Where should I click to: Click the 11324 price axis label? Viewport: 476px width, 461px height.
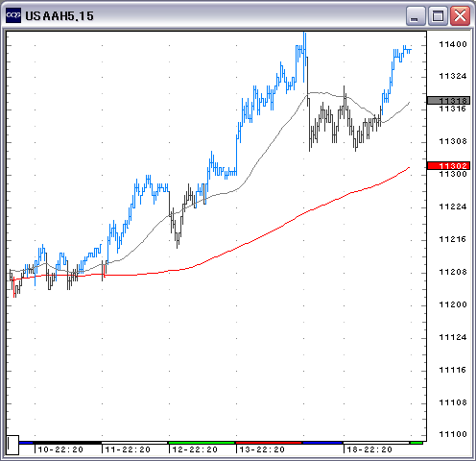coord(453,76)
